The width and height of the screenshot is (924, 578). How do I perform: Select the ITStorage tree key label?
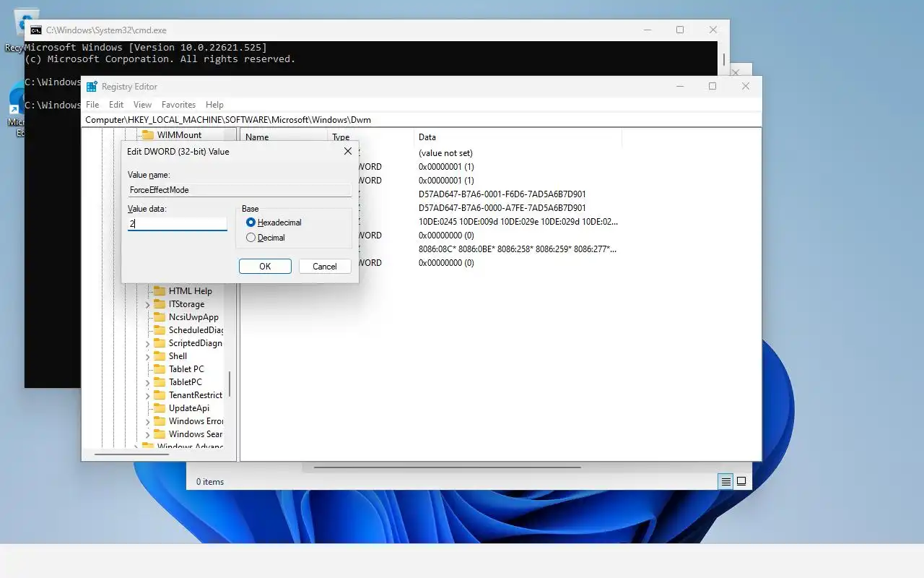tap(186, 304)
